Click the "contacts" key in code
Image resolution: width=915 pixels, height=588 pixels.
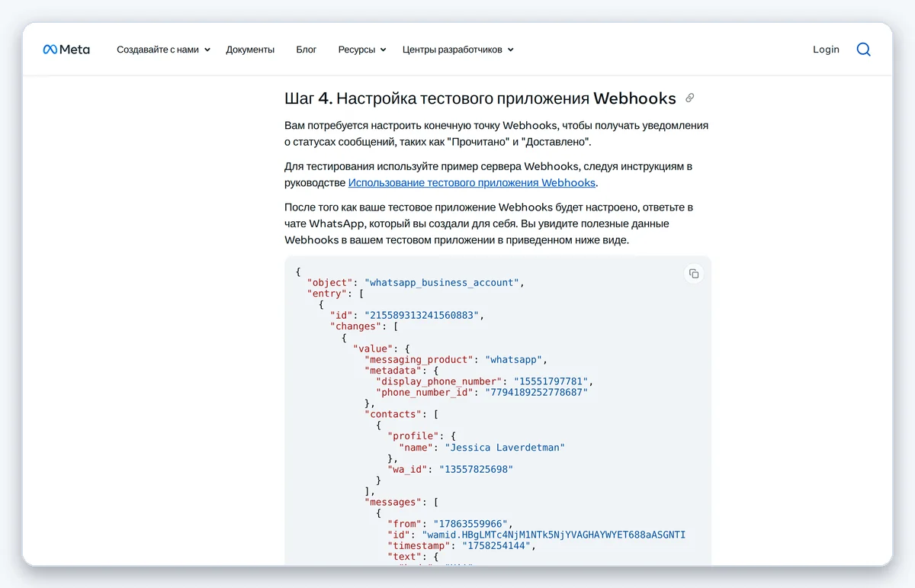pos(392,414)
